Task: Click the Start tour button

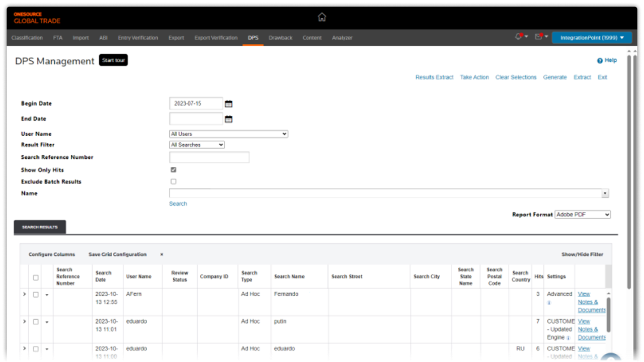Action: pyautogui.click(x=113, y=60)
